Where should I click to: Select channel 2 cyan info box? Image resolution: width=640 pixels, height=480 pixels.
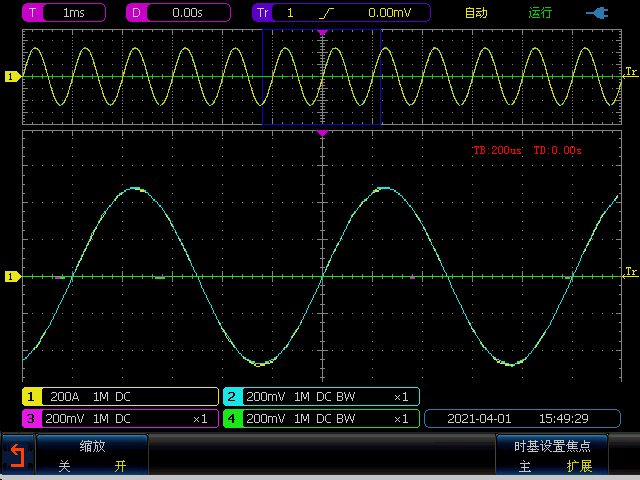point(320,396)
